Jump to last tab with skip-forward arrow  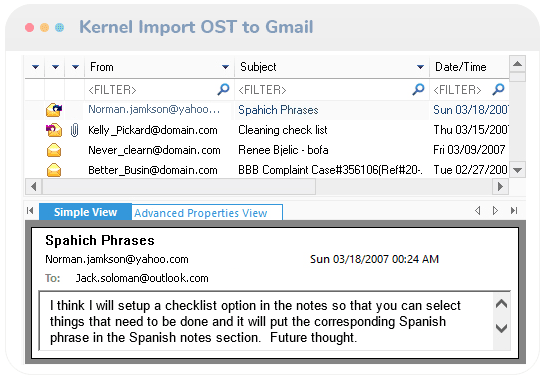[514, 210]
